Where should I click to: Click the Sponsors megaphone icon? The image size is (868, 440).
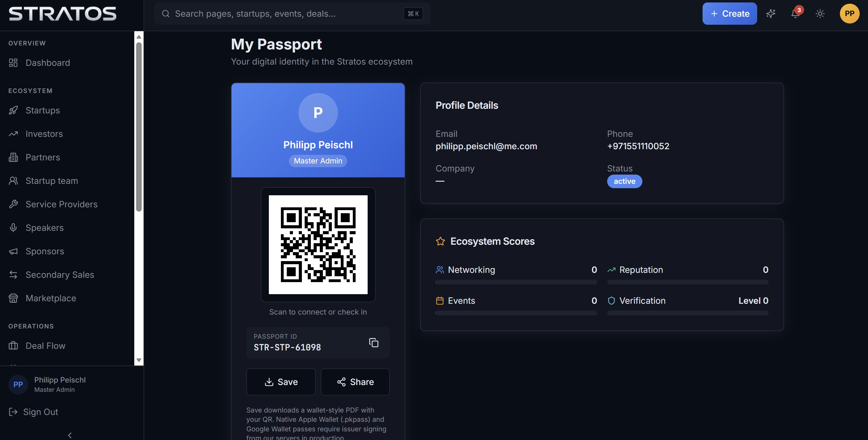pos(13,252)
